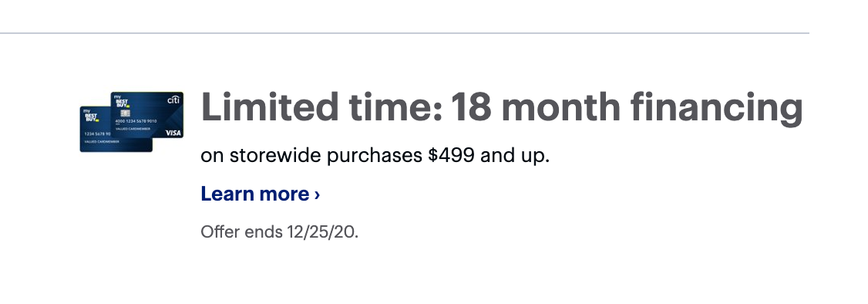The height and width of the screenshot is (304, 868).
Task: Click the VISA logo on the card
Action: point(173,133)
